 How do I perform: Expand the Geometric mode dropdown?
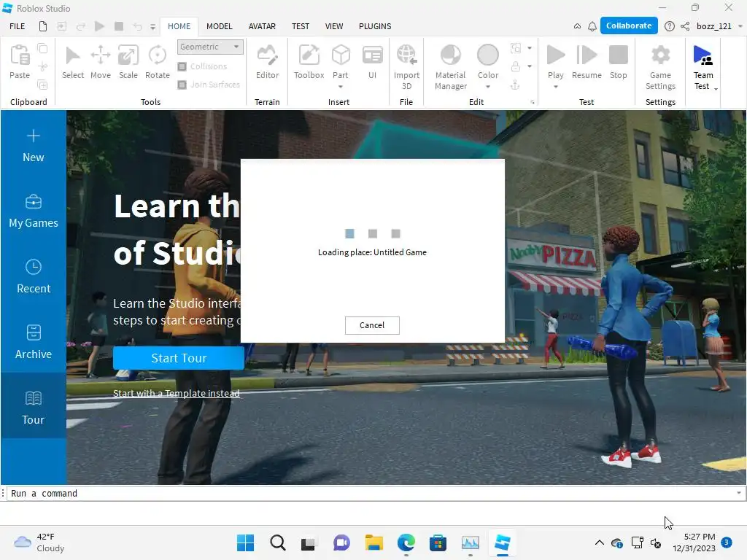[x=210, y=47]
